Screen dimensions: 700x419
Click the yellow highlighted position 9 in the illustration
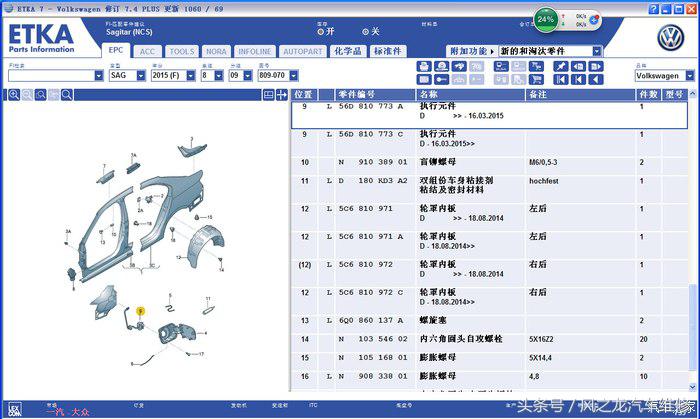(140, 311)
